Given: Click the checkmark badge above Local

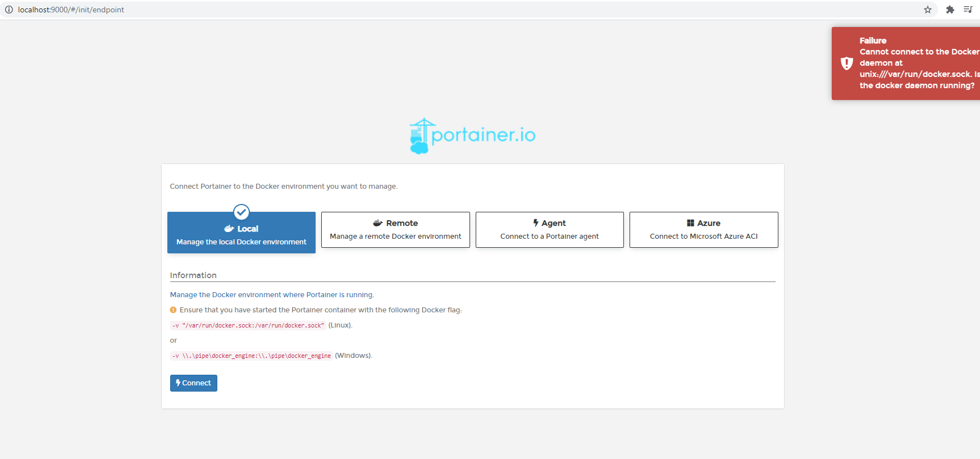Looking at the screenshot, I should [241, 212].
